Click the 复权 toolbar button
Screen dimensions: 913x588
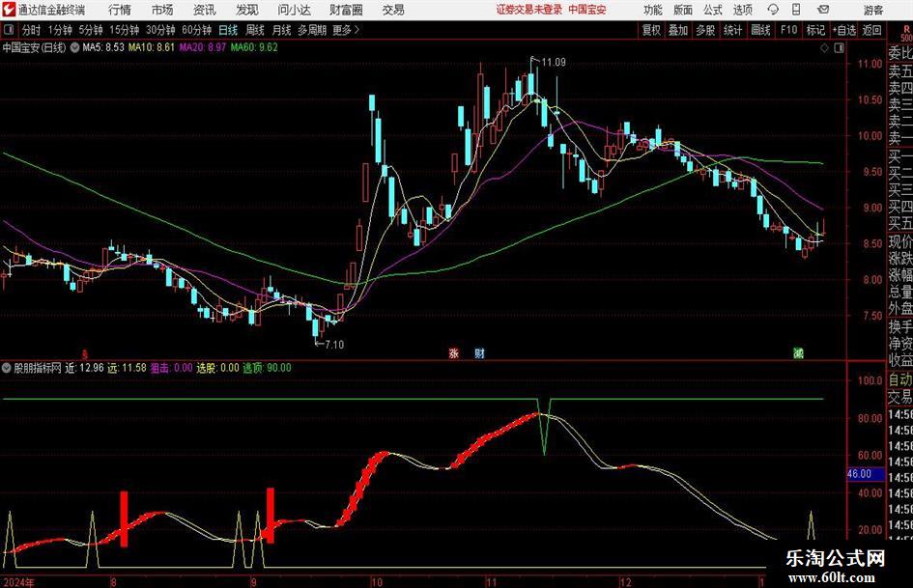[x=651, y=30]
